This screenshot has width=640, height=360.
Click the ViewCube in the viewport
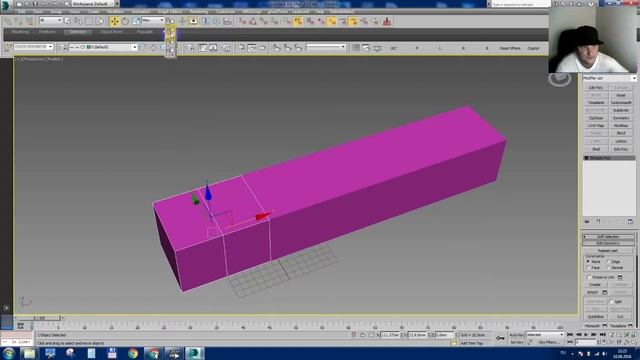point(560,78)
